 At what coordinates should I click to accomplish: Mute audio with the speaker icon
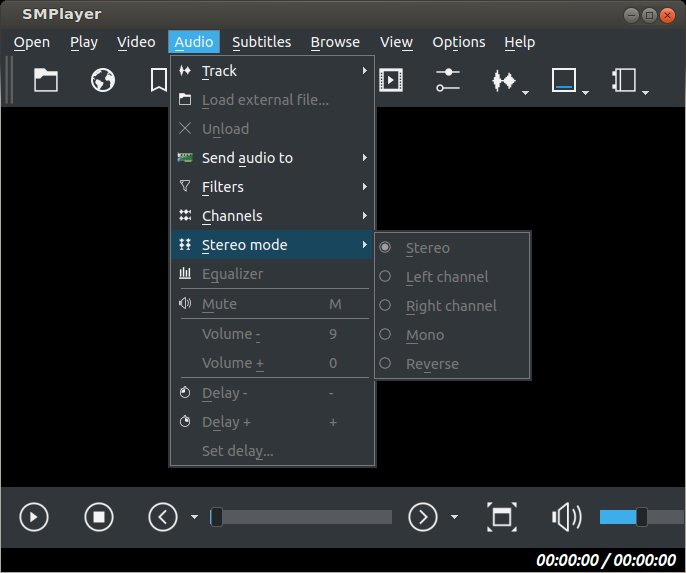[x=566, y=517]
